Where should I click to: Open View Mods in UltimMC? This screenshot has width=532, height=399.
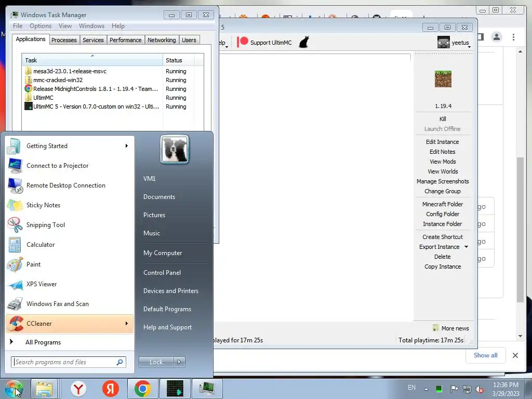443,162
